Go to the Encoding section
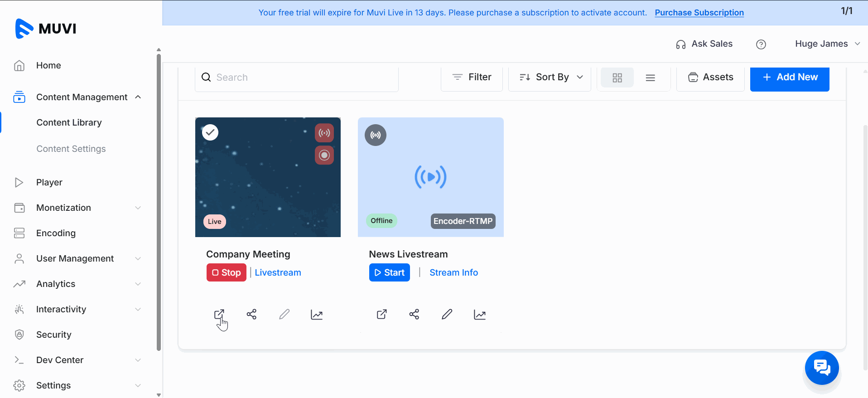The height and width of the screenshot is (398, 868). [x=56, y=233]
